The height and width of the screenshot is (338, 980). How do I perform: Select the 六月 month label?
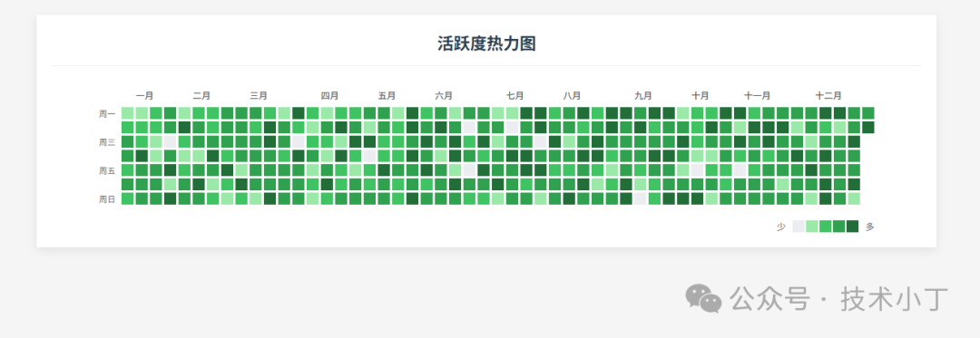pos(444,95)
